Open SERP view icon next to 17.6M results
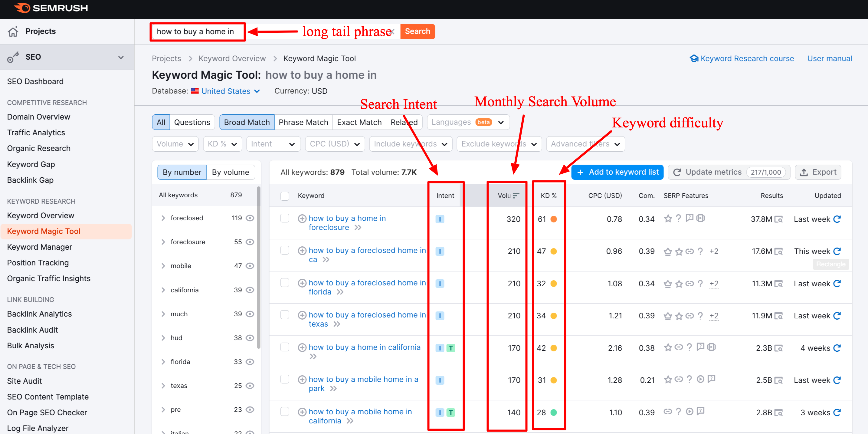 (x=778, y=252)
